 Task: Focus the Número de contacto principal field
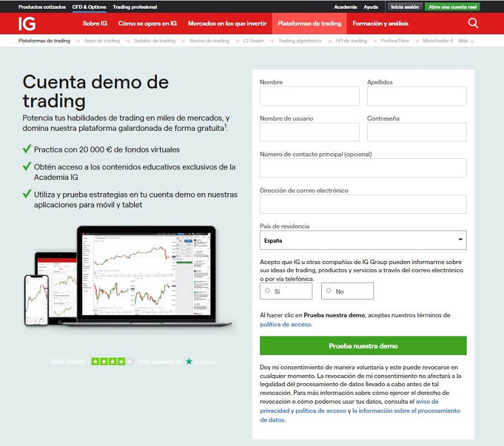(363, 168)
